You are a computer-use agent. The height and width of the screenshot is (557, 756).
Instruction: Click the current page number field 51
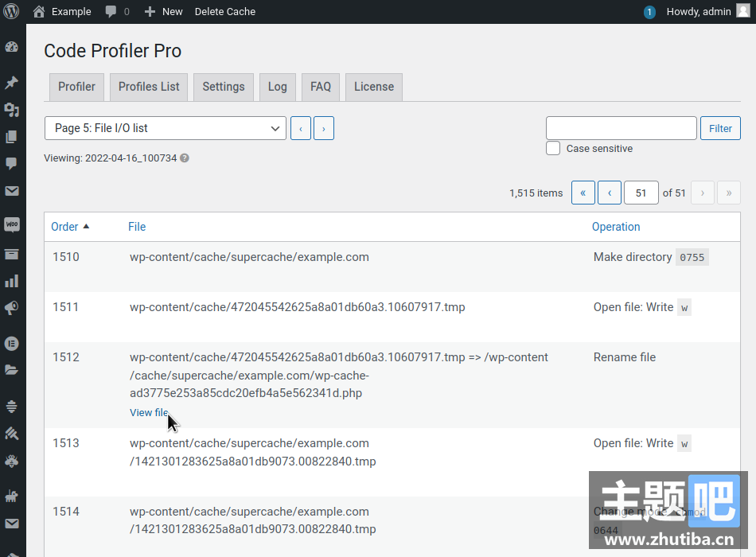pos(641,193)
